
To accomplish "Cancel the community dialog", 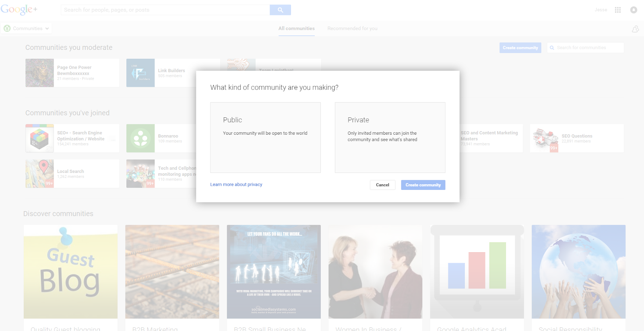I will pyautogui.click(x=382, y=185).
